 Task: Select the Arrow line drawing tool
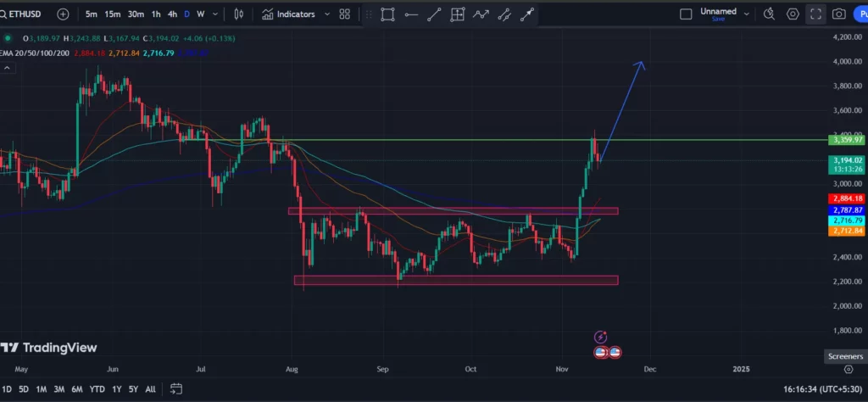tap(527, 14)
